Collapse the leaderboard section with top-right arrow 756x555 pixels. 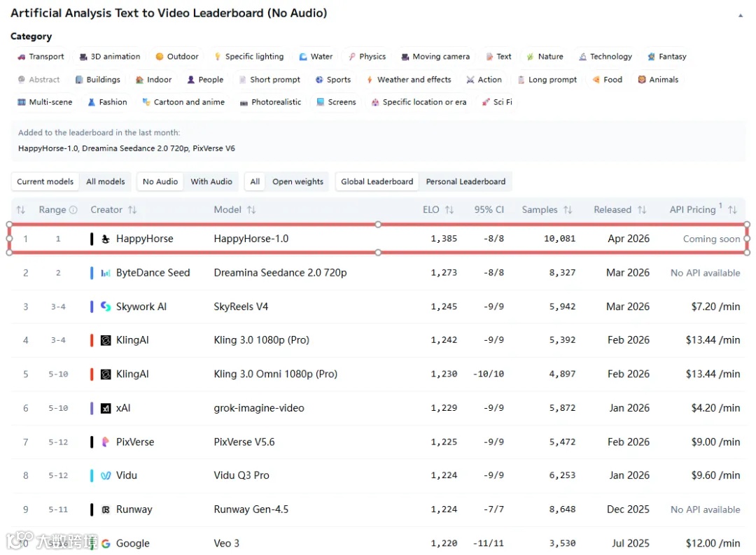741,16
